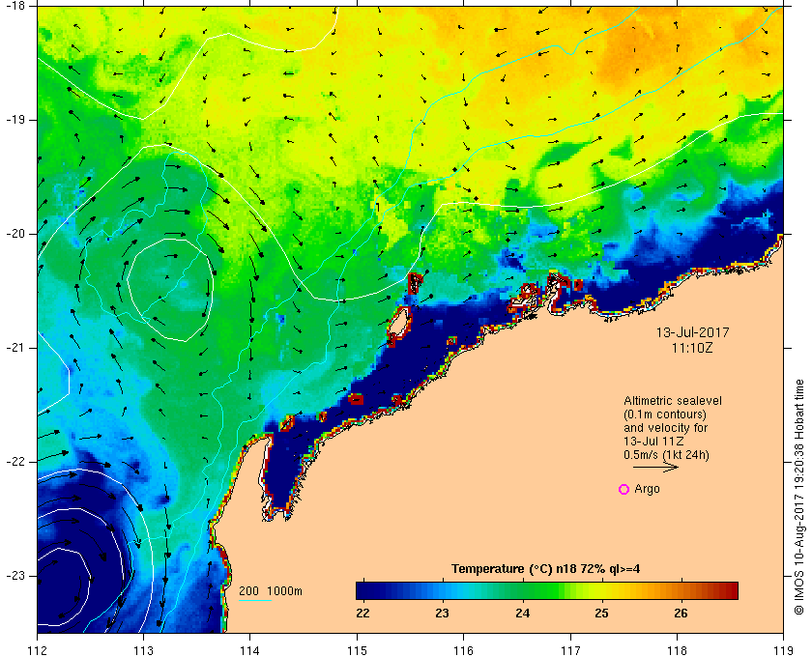Click longitude axis label '114'
Image resolution: width=812 pixels, height=657 pixels.
(x=250, y=649)
